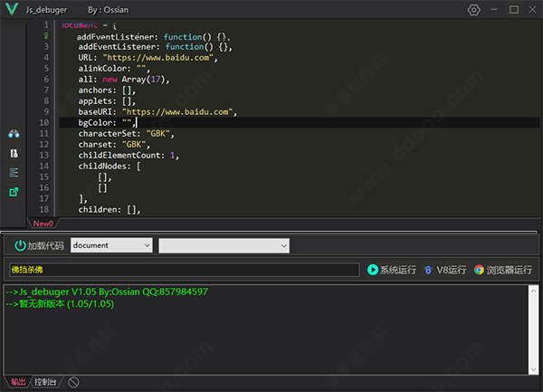Run code with 浏览器运行 button
Viewport: 543px width, 392px height.
[503, 270]
